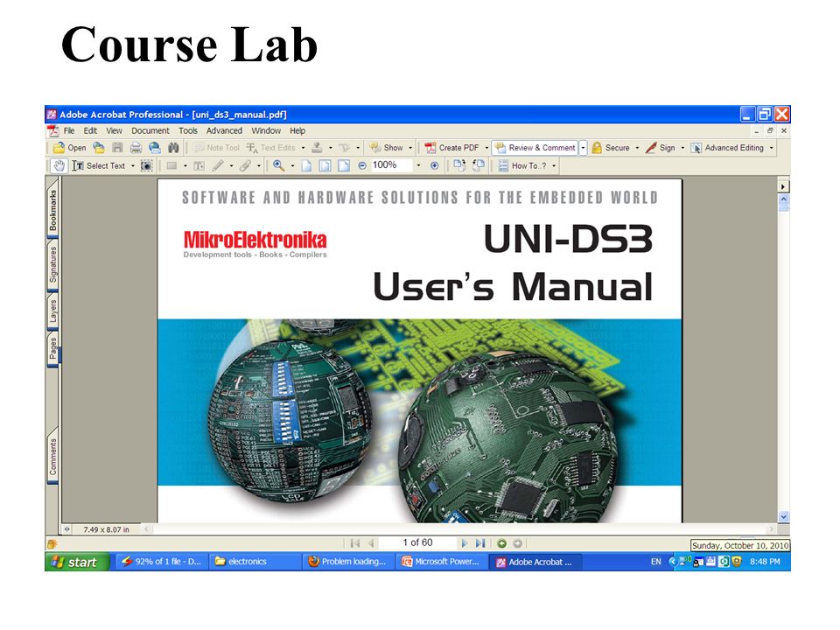Click the Save floppy disk icon
This screenshot has width=840, height=630.
click(x=117, y=148)
